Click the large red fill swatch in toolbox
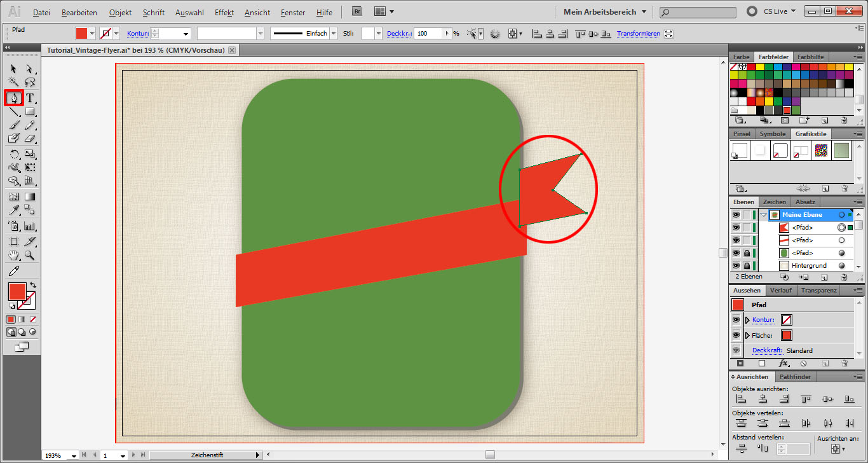The width and height of the screenshot is (868, 463). pyautogui.click(x=17, y=292)
